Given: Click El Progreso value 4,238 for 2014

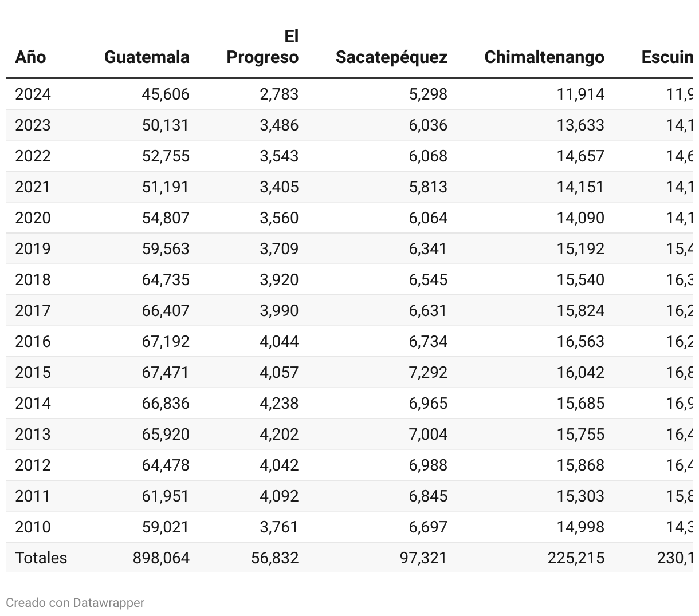Looking at the screenshot, I should click(x=279, y=403).
